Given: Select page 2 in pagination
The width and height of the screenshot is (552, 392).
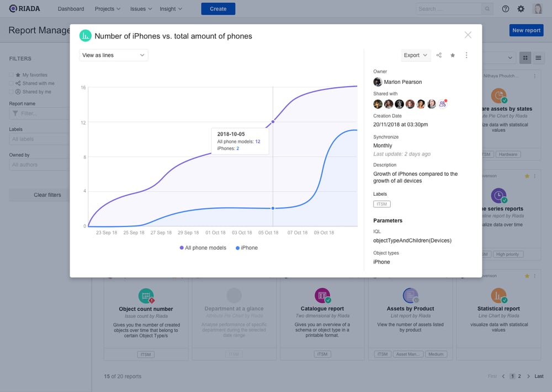Looking at the screenshot, I should click(x=519, y=376).
